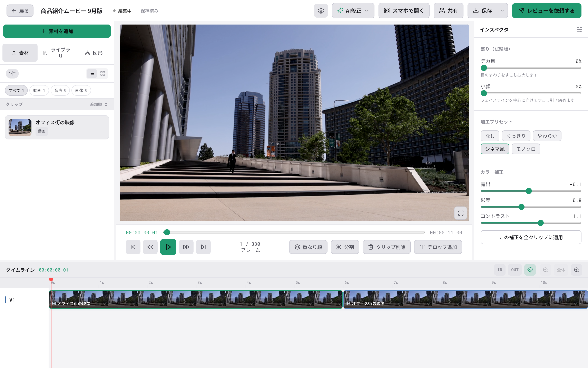Viewport: 588px width, 368px height.
Task: Click クリップ削除 button
Action: click(386, 247)
